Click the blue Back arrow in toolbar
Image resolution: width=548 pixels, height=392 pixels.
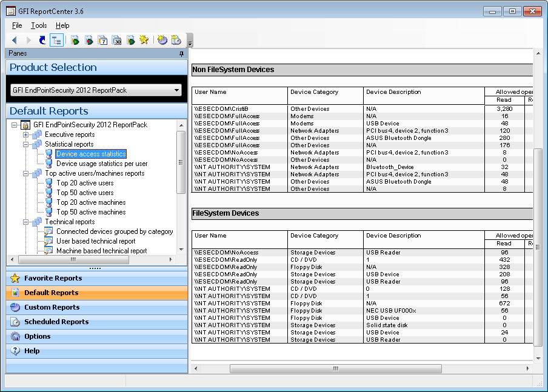coord(14,40)
